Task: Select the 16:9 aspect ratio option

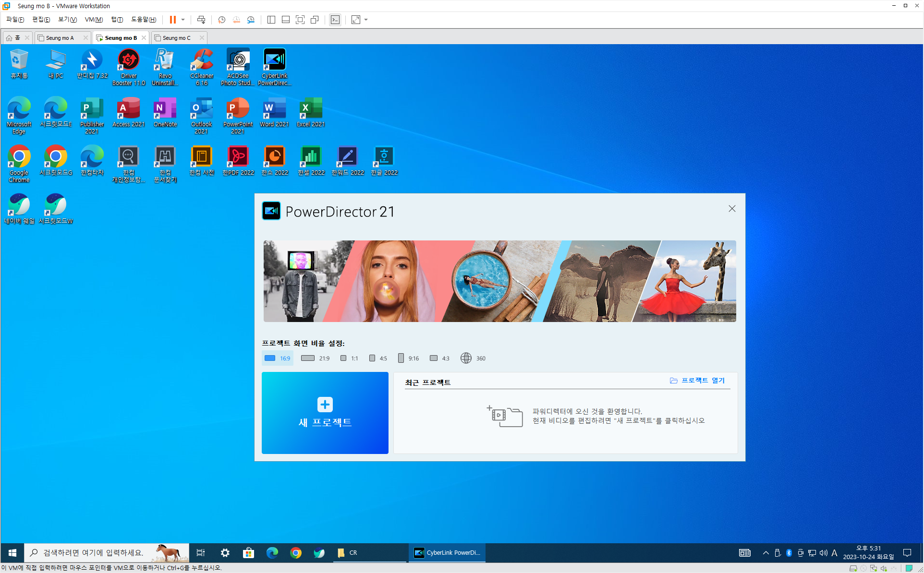Action: click(278, 358)
